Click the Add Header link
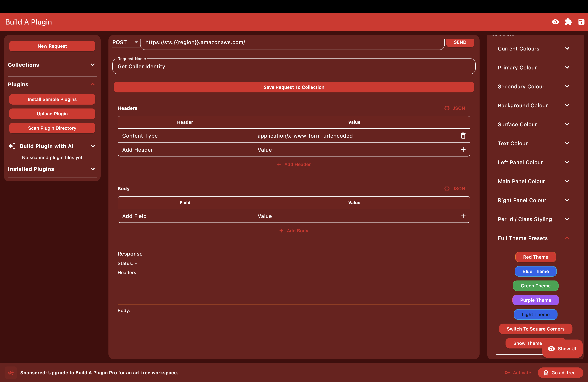Image resolution: width=588 pixels, height=382 pixels. (x=294, y=164)
